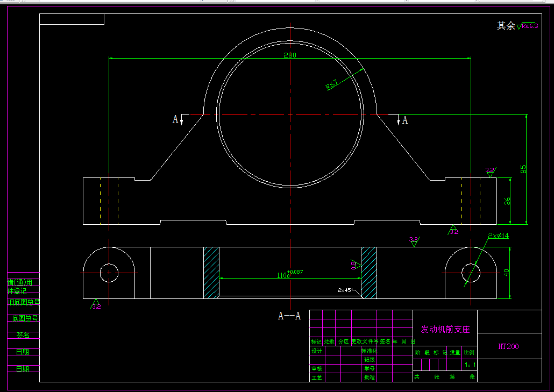Click the 借(通)用件登记 side label

pos(20,287)
